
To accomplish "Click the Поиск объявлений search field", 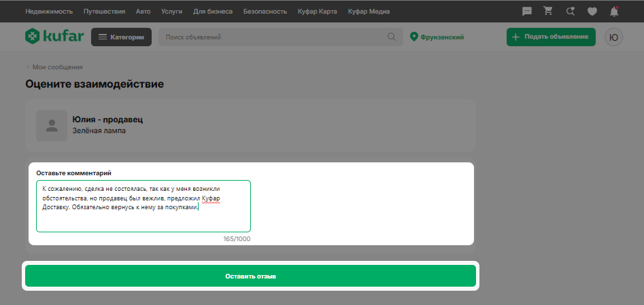I will tap(273, 37).
